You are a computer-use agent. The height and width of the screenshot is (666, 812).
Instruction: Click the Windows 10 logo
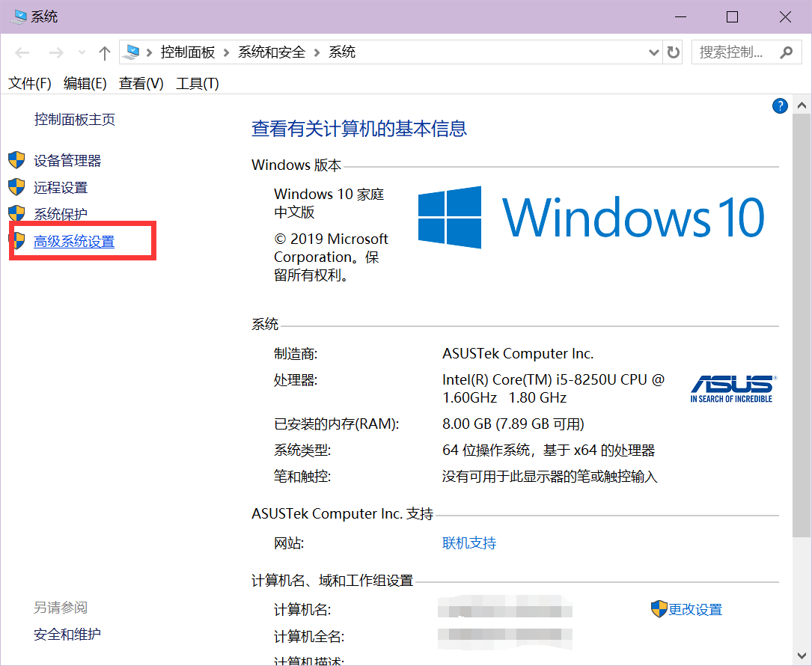[591, 217]
